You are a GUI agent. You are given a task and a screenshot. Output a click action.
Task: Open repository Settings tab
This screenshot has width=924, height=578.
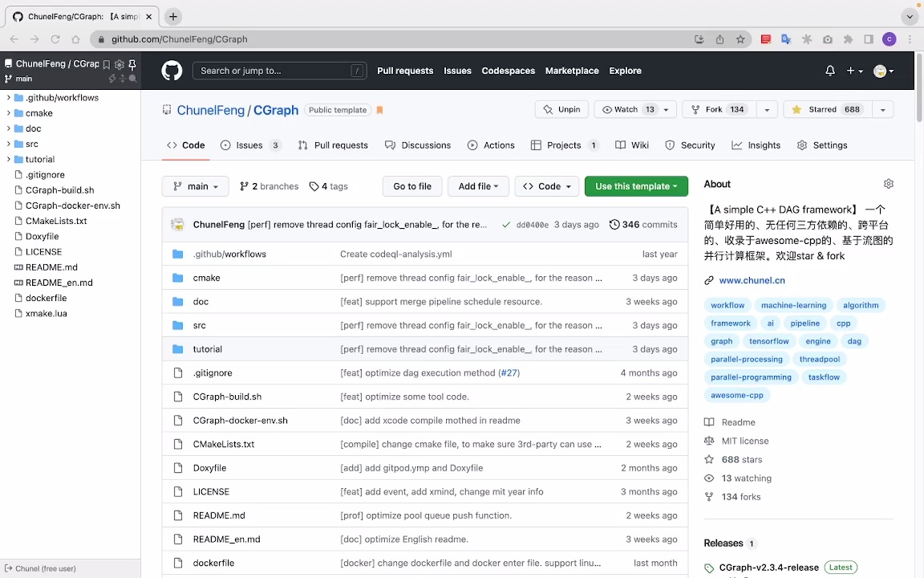[x=822, y=145]
